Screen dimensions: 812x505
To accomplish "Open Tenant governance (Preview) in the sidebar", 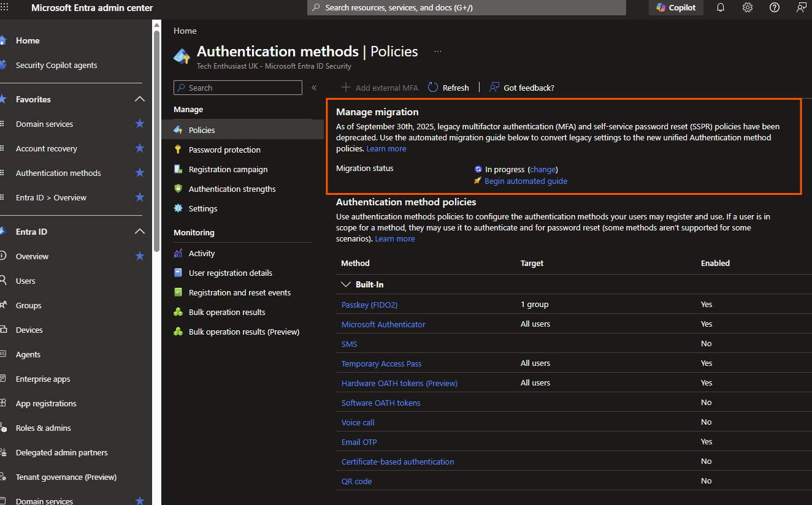I will coord(66,477).
